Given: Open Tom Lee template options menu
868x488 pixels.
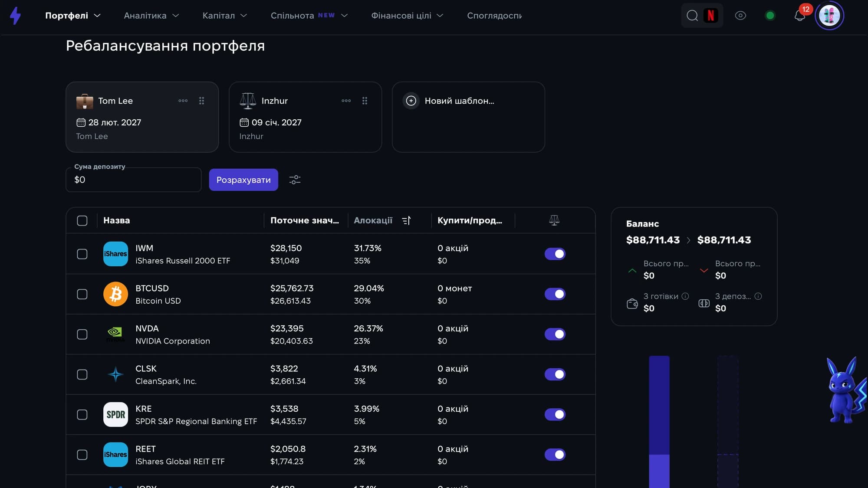Looking at the screenshot, I should click(183, 101).
